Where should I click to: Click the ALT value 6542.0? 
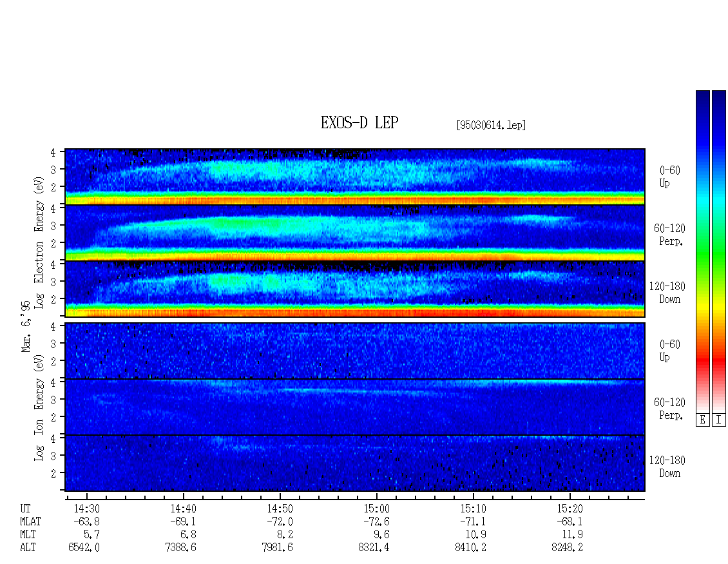coord(84,548)
